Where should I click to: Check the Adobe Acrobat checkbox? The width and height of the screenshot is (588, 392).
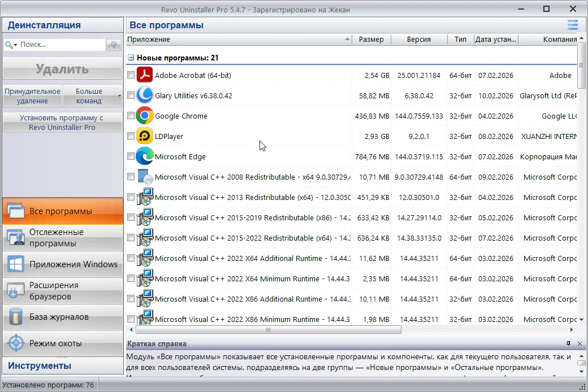click(x=131, y=75)
